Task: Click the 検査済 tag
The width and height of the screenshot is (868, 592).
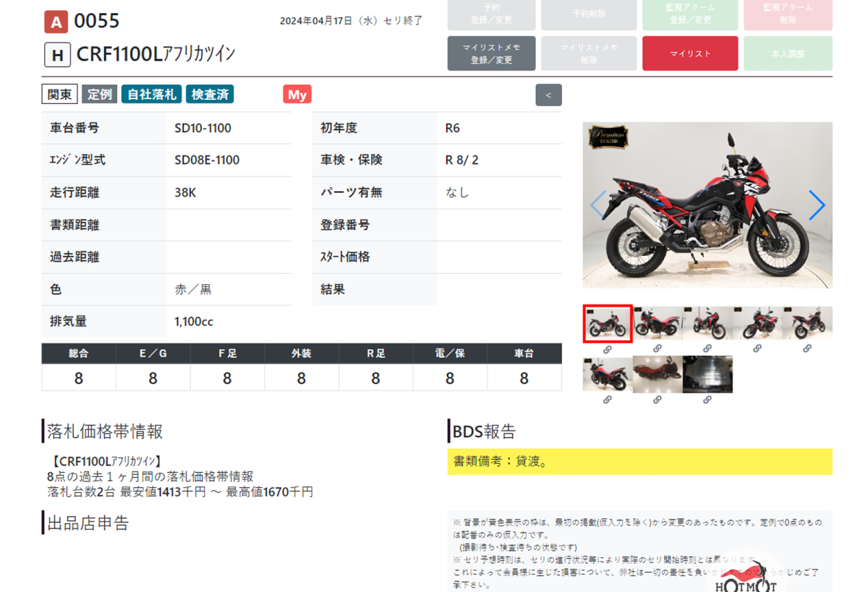Action: point(210,95)
